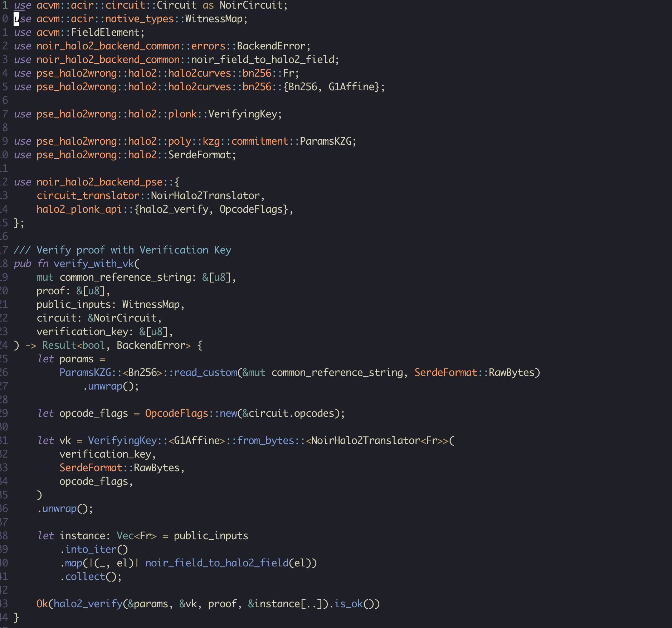The width and height of the screenshot is (672, 628).
Task: Click 'opcode_flags' in let opcode_flags line
Action: [94, 413]
